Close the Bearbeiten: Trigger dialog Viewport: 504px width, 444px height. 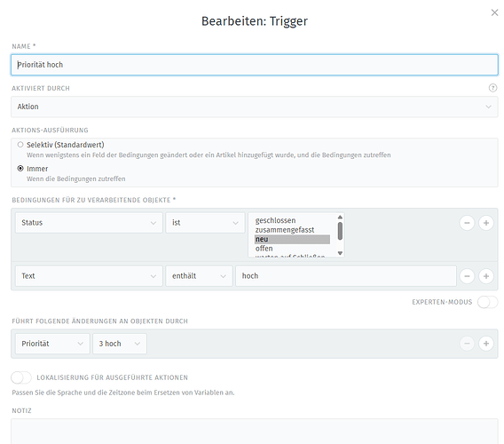(494, 12)
